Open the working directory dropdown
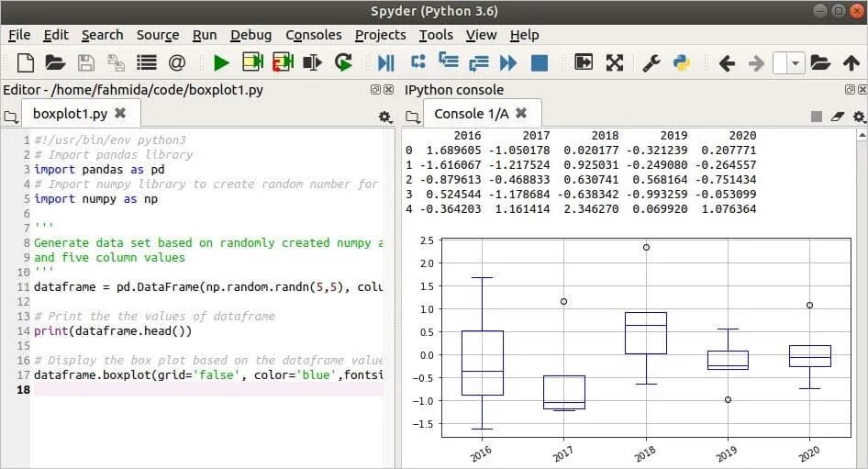 click(x=795, y=63)
